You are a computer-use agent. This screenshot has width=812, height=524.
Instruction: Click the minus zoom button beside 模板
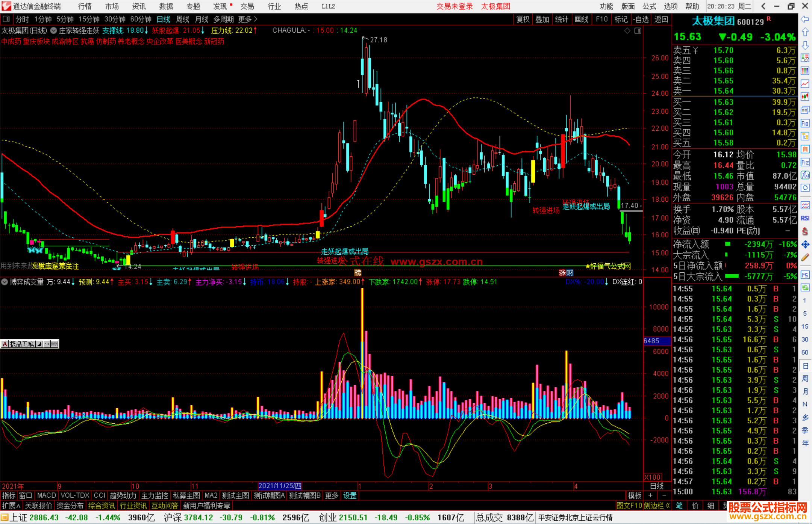(664, 495)
